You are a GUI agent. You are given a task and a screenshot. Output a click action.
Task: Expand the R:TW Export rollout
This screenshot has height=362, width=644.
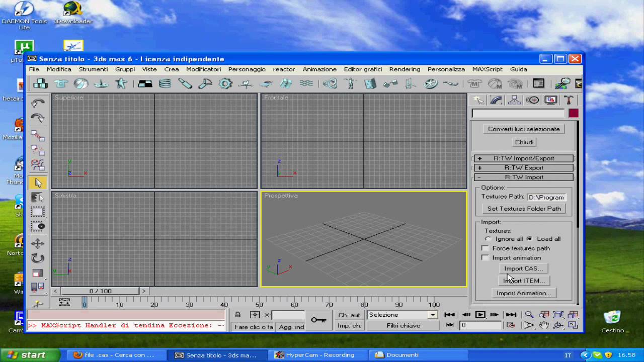524,168
